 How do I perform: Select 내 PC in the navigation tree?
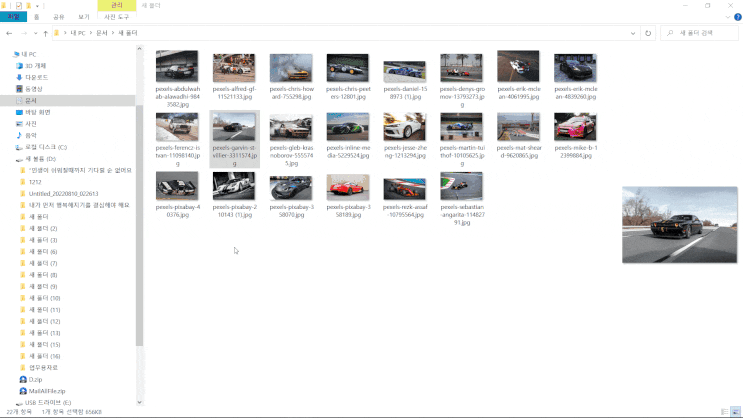28,55
